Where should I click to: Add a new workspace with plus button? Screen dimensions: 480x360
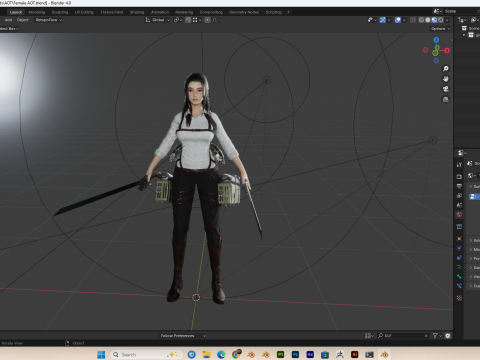(x=288, y=12)
